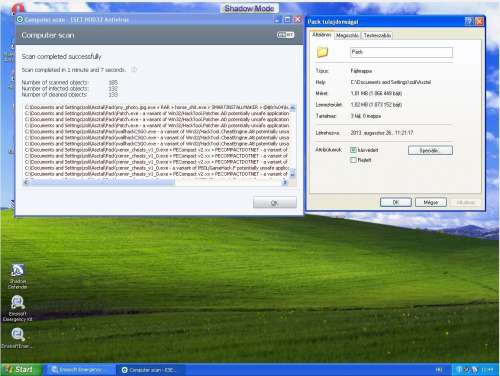
Task: Click the scan log scroll-up arrow
Action: (292, 108)
